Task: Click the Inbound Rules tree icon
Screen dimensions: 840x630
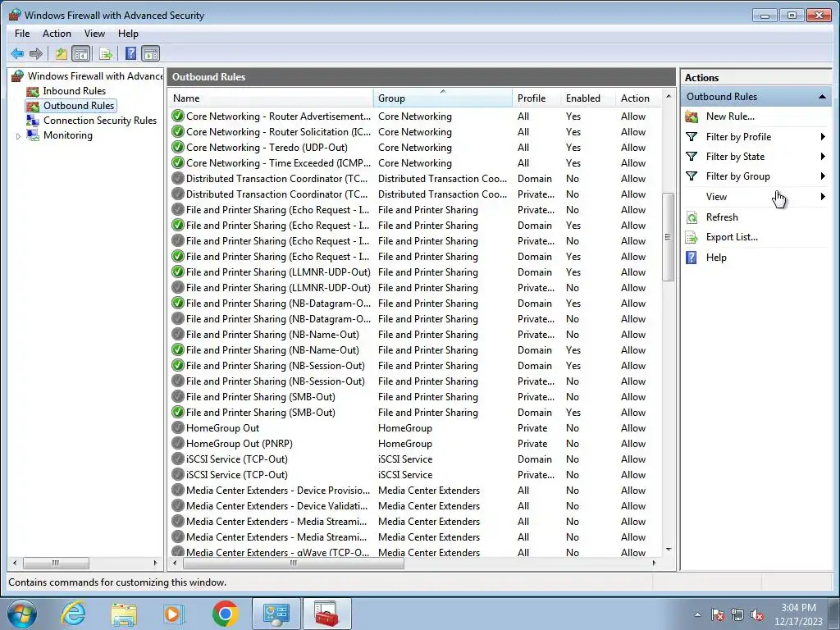Action: click(33, 91)
